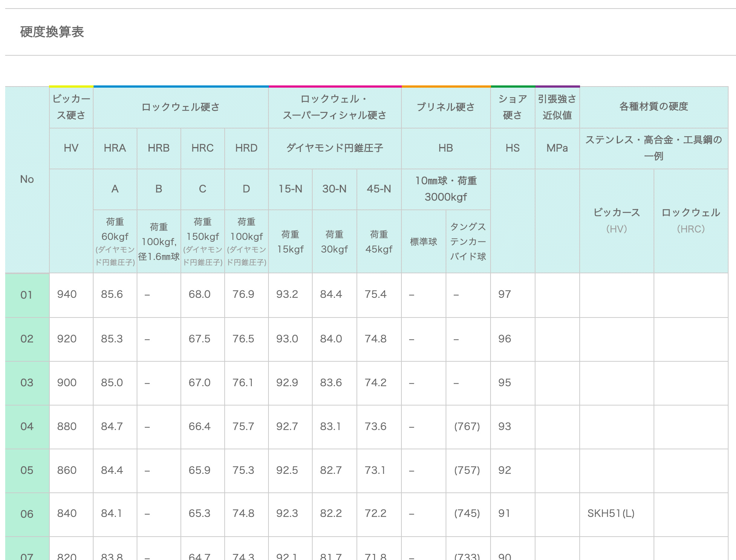Click the 硬度換算表 page heading
The height and width of the screenshot is (560, 736).
[52, 32]
